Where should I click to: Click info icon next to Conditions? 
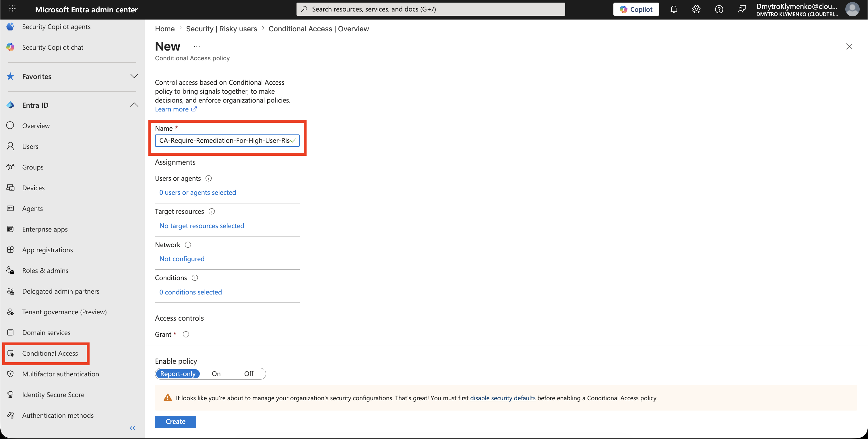[x=195, y=278]
